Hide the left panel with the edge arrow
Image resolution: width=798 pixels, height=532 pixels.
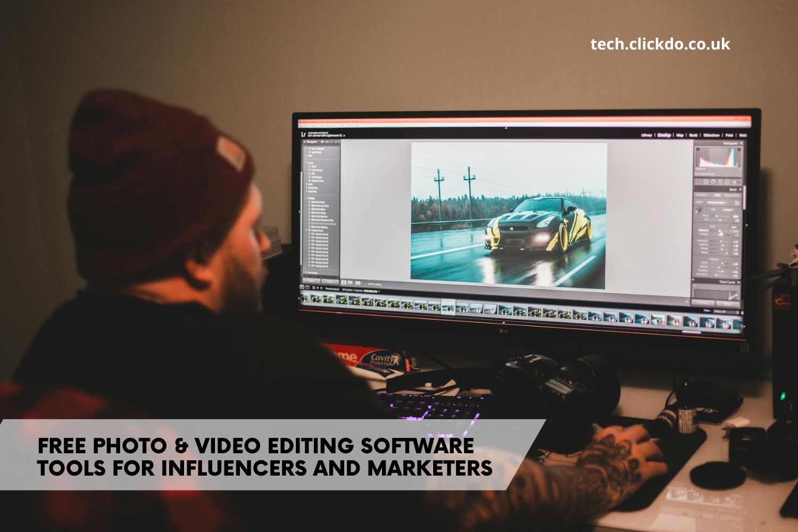tap(299, 211)
